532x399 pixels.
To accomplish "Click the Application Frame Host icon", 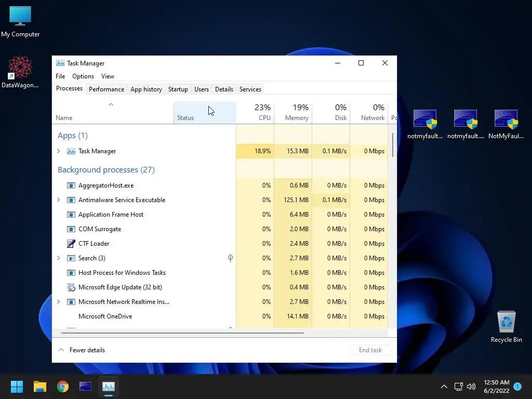I will pos(71,215).
